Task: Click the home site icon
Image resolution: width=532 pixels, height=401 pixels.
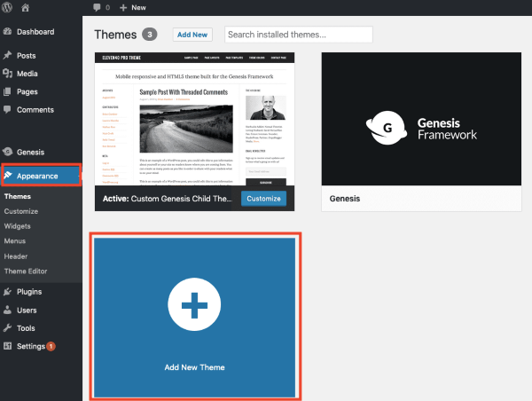Action: [x=25, y=7]
